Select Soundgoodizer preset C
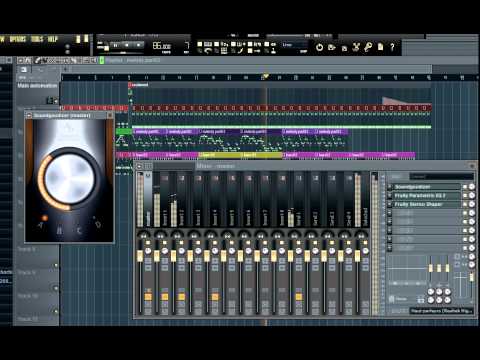The height and width of the screenshot is (360, 480). coord(79,230)
